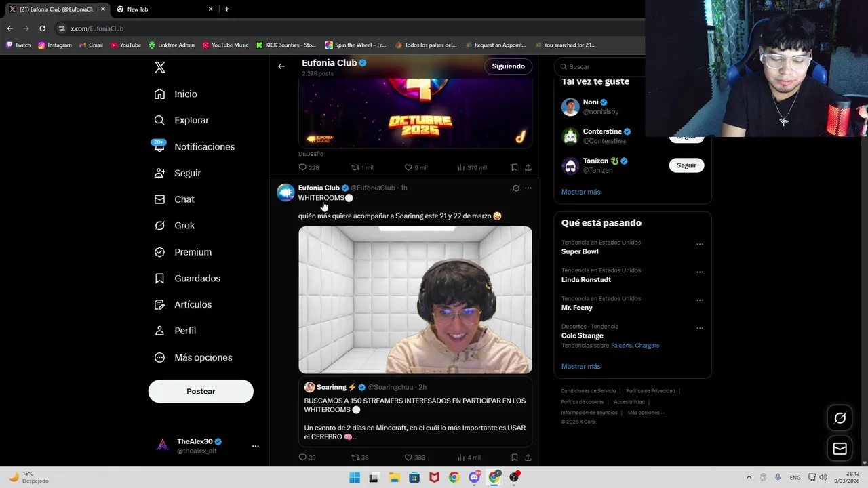Image resolution: width=868 pixels, height=488 pixels.
Task: Click the Chargers related trend link
Action: coord(647,346)
